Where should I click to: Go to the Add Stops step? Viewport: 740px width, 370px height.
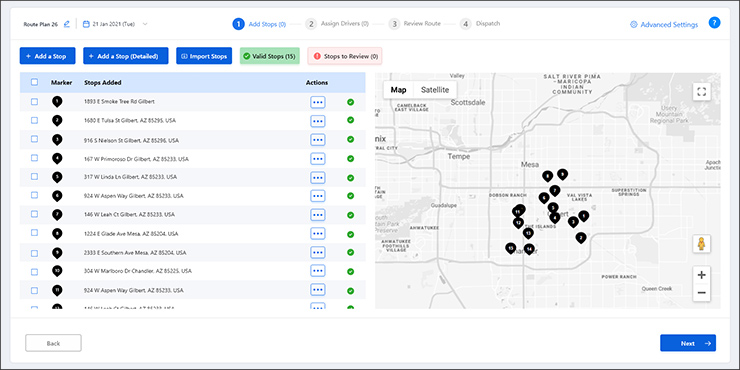tap(259, 24)
